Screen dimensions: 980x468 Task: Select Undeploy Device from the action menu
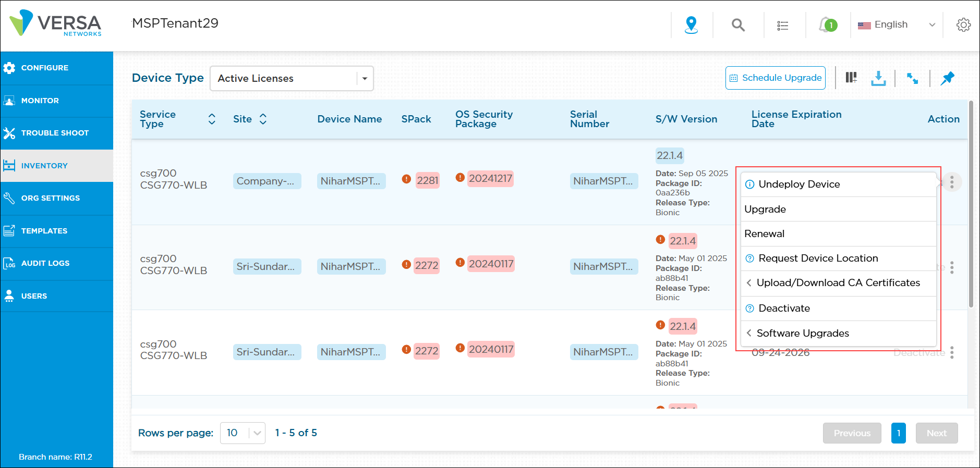click(798, 184)
